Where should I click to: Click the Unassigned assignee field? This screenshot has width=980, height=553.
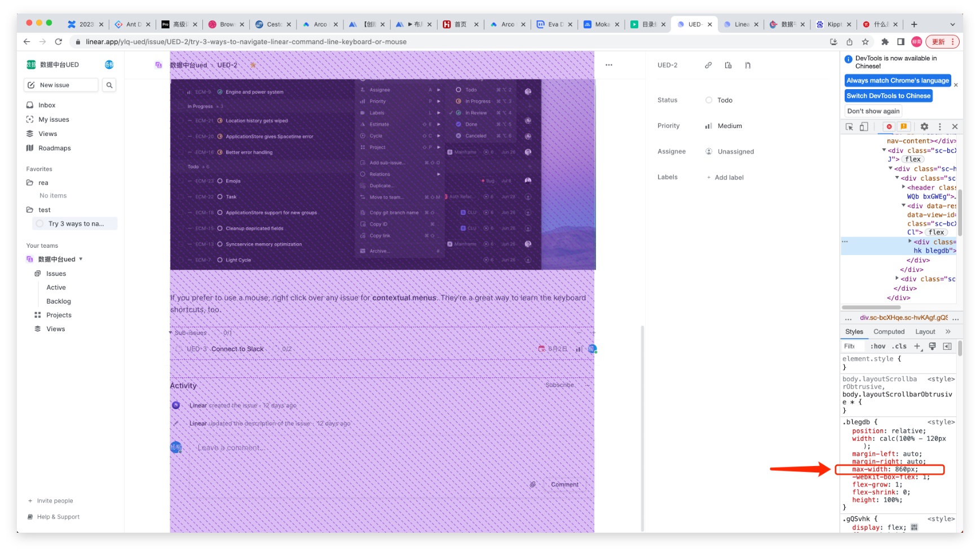click(729, 152)
